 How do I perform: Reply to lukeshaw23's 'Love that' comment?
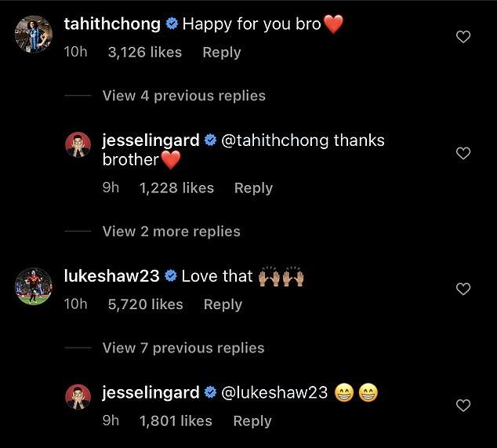[223, 304]
